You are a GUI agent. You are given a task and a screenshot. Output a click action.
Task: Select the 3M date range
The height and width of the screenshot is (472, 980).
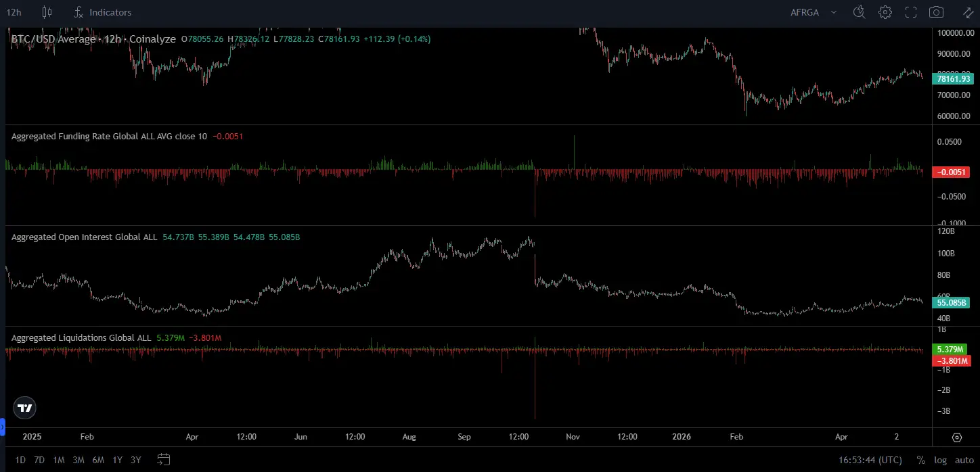[79, 460]
